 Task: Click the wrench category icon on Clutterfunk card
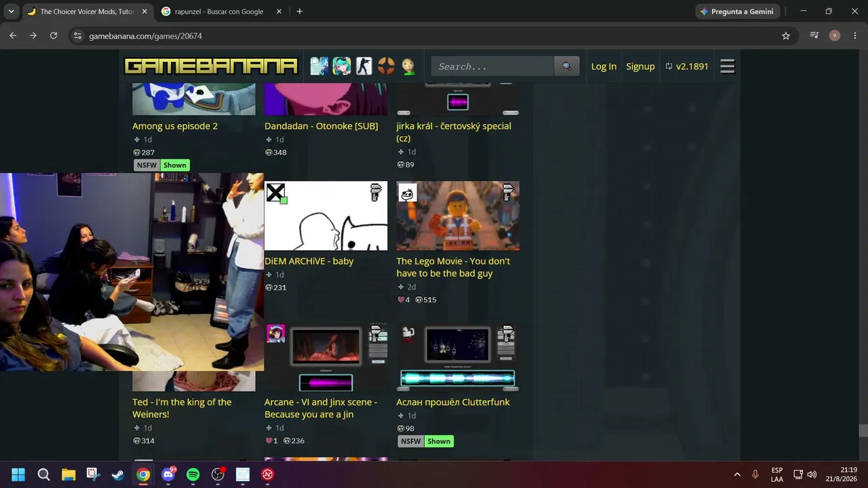click(508, 333)
